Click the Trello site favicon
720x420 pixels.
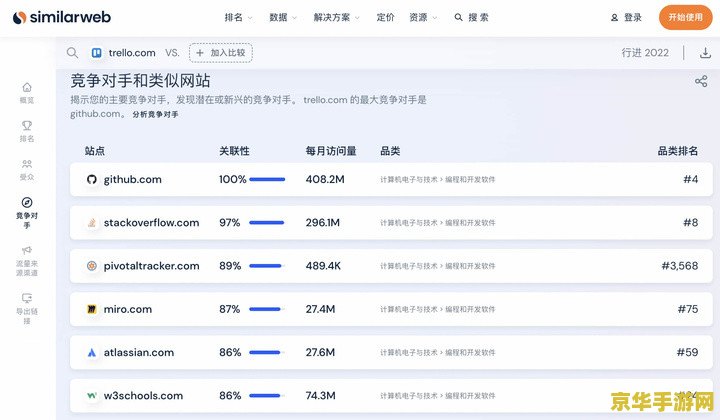[96, 53]
